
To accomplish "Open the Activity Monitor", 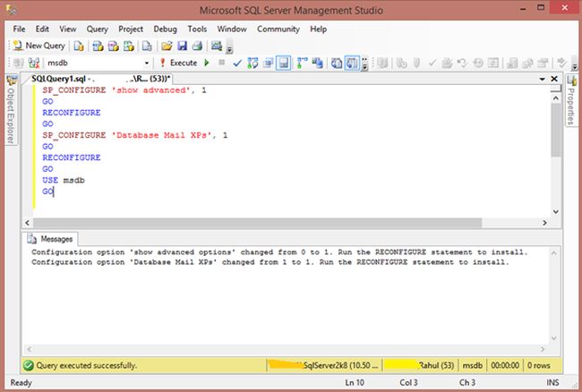I will click(x=217, y=46).
